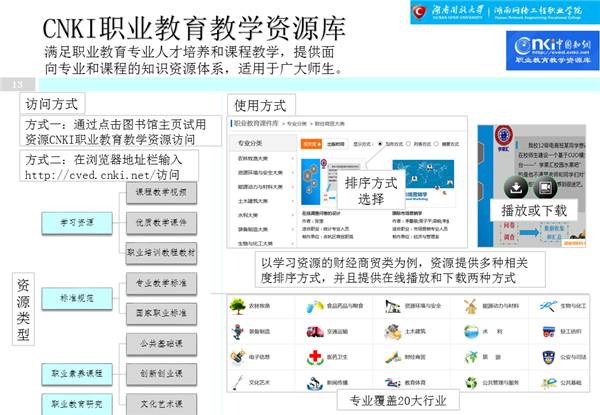
Task: Click the round download icon on the courseware preview
Action: click(516, 187)
